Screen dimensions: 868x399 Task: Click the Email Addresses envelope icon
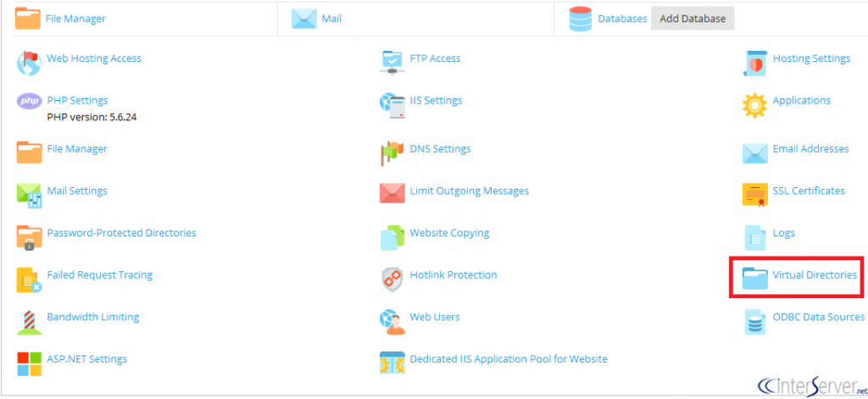[755, 153]
